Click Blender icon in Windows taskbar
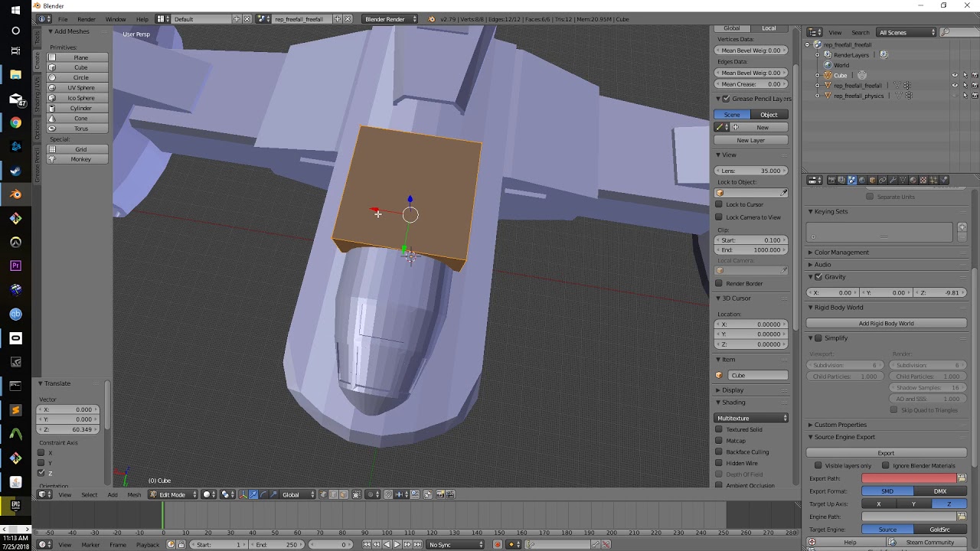The width and height of the screenshot is (980, 551). tap(15, 194)
